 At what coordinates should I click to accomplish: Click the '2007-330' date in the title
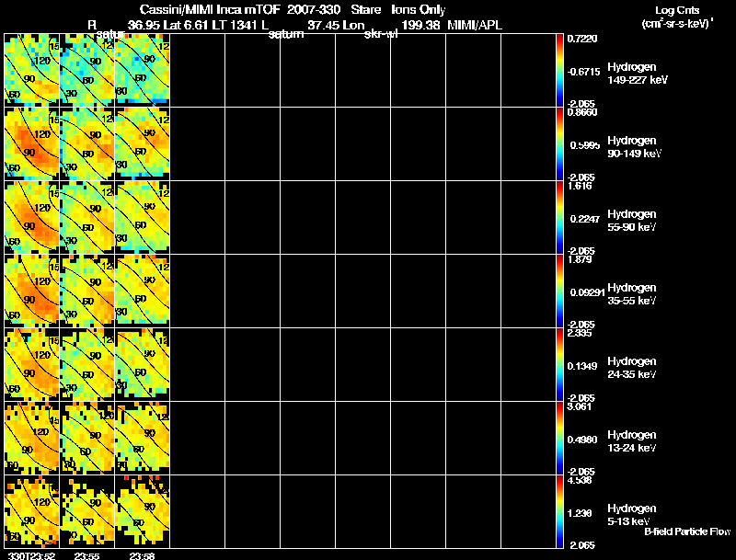[314, 9]
